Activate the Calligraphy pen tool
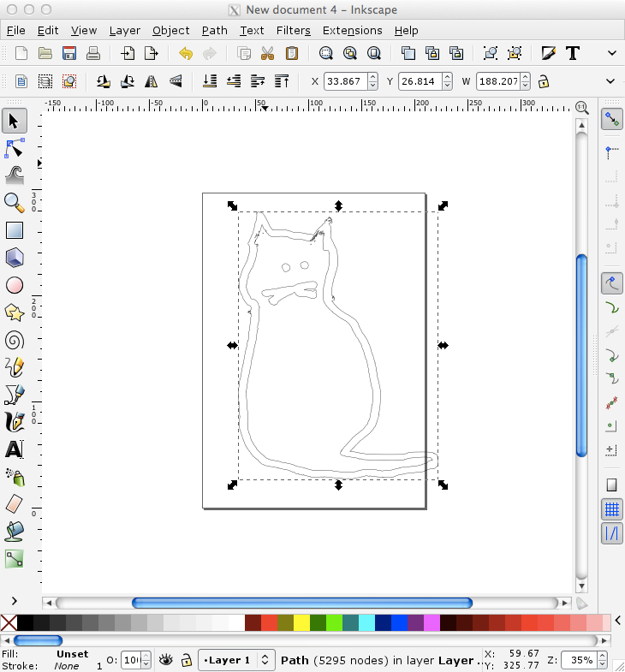 (15, 423)
